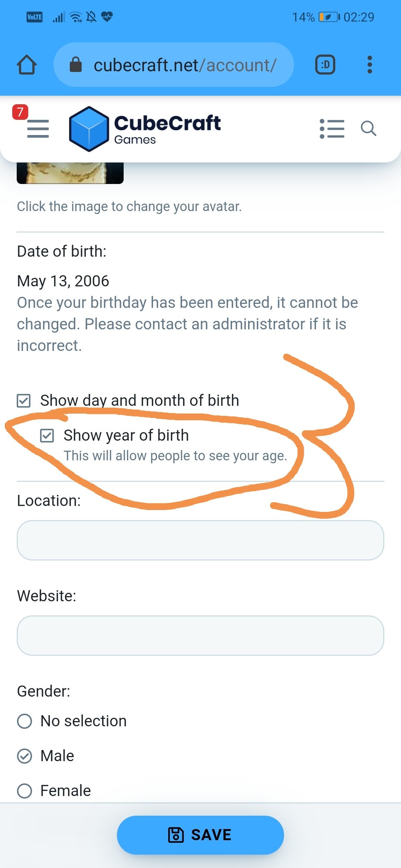Tap the browser home icon

pyautogui.click(x=27, y=65)
